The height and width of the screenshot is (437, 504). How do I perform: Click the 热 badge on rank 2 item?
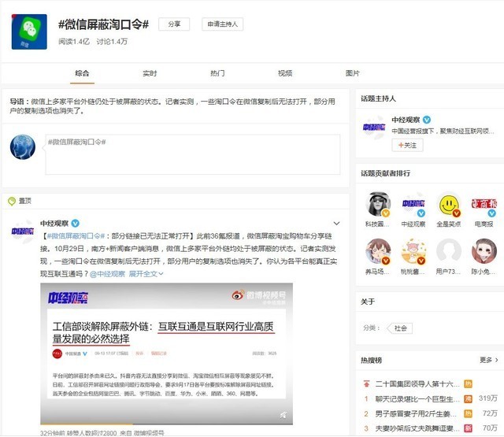click(468, 413)
